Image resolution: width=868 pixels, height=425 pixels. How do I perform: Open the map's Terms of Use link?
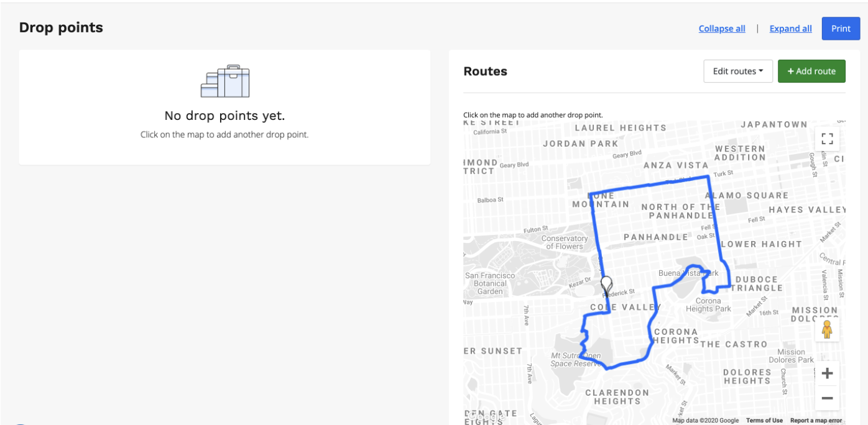[764, 421]
